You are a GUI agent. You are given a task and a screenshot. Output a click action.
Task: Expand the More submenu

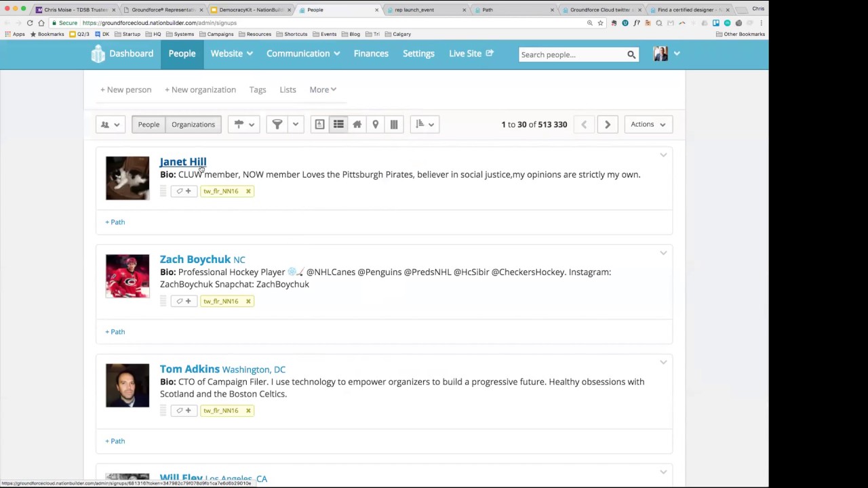pos(323,89)
